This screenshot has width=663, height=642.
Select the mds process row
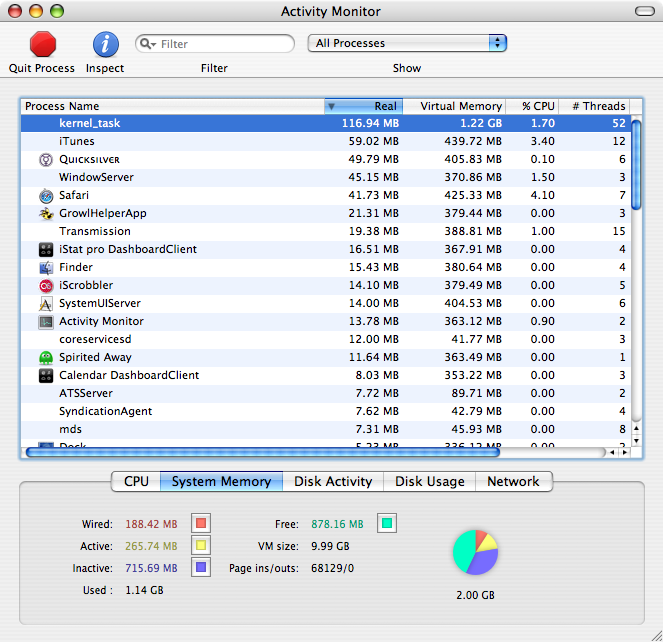326,429
